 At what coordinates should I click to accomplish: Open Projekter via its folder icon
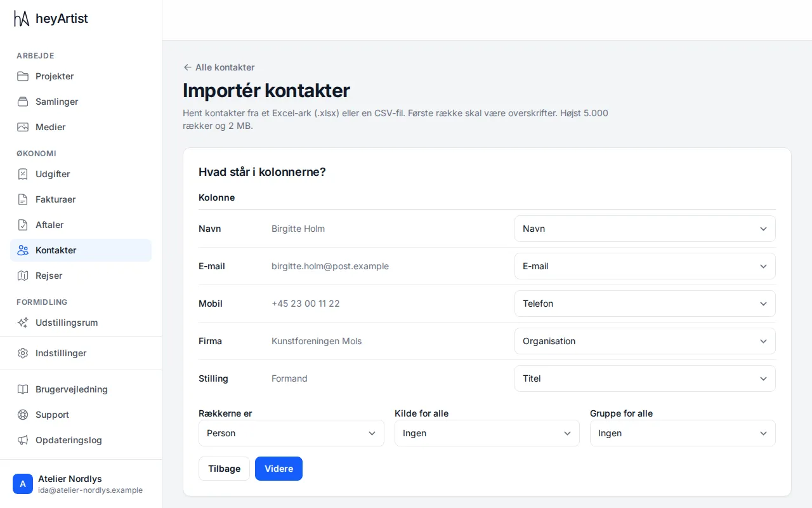click(23, 76)
